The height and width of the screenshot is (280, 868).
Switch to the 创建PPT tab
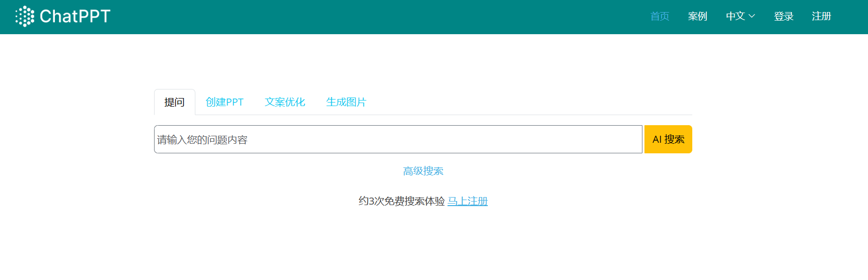[x=225, y=103]
